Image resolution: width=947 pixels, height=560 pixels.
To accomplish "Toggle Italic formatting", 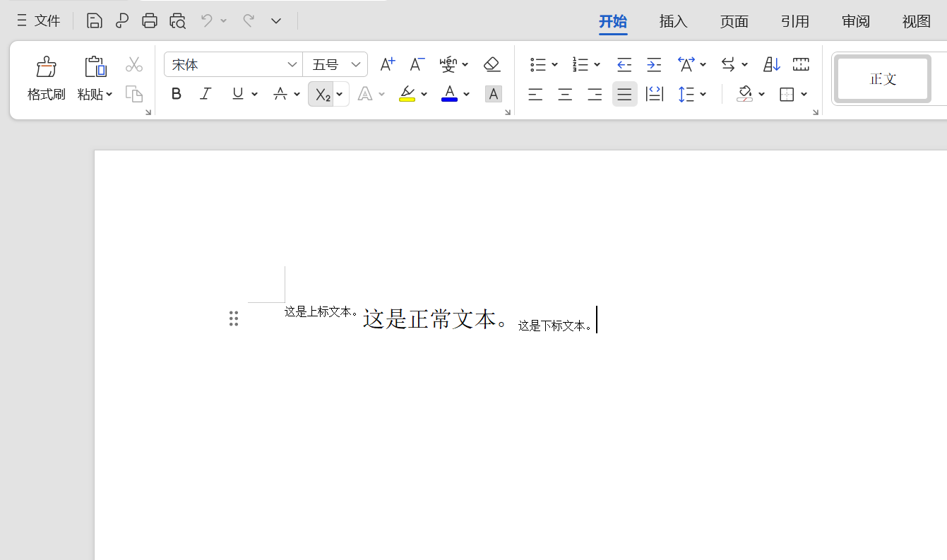I will coord(206,94).
